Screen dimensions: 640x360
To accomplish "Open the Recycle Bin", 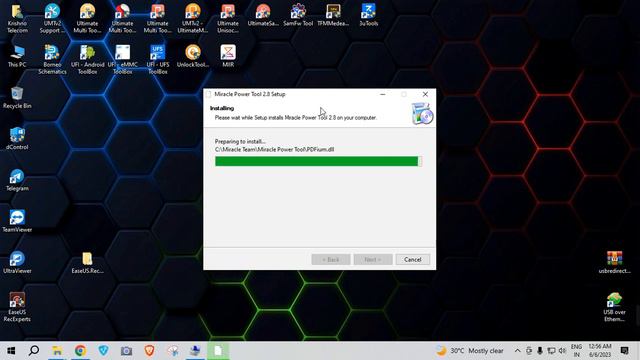I will [17, 98].
